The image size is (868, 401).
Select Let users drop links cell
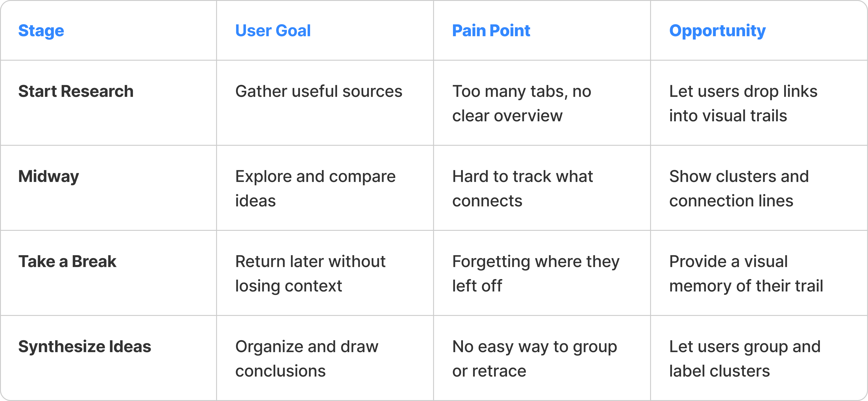(743, 103)
